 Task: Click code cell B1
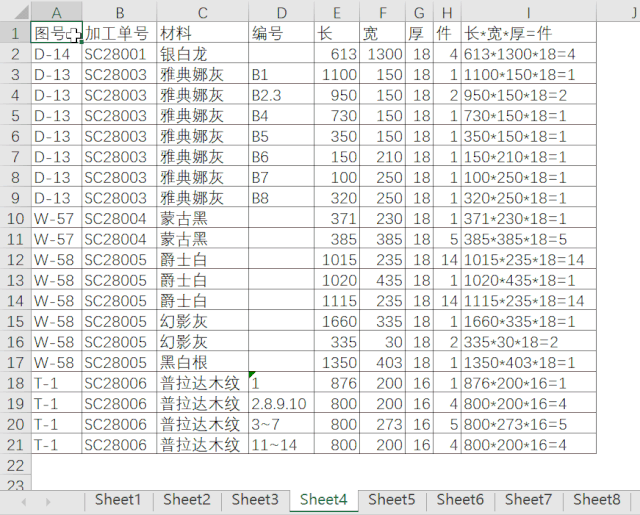click(281, 74)
